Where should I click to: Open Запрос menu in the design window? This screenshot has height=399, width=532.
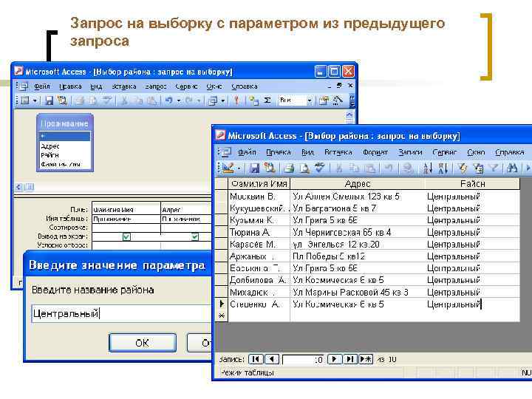tap(155, 86)
